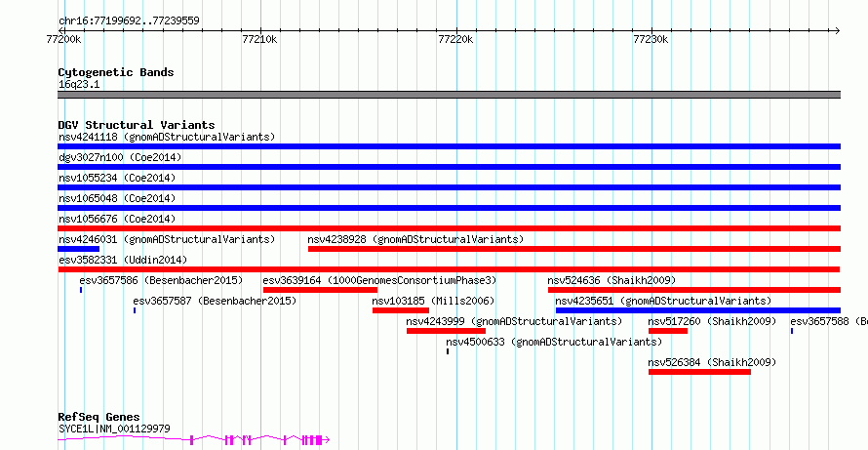Viewport: 868px width, 450px height.
Task: Click the Cytogenetic Bands track title
Action: tap(116, 72)
